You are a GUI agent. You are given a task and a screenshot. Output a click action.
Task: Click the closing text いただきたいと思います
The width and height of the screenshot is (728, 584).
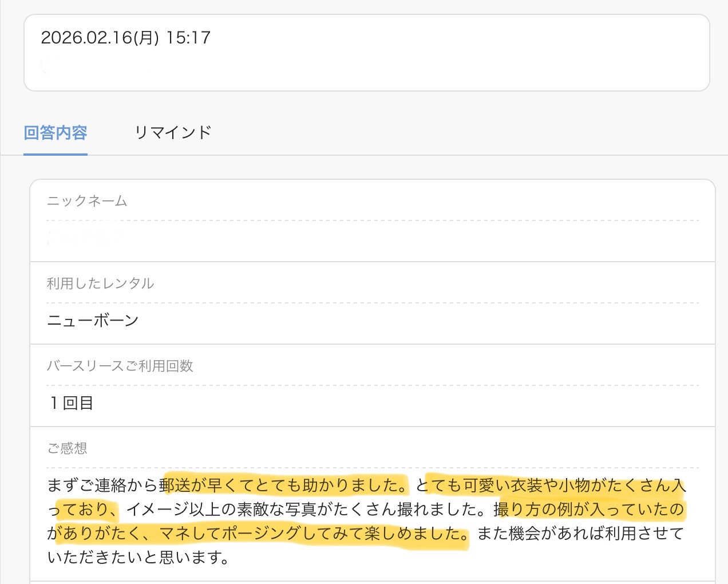point(137,558)
